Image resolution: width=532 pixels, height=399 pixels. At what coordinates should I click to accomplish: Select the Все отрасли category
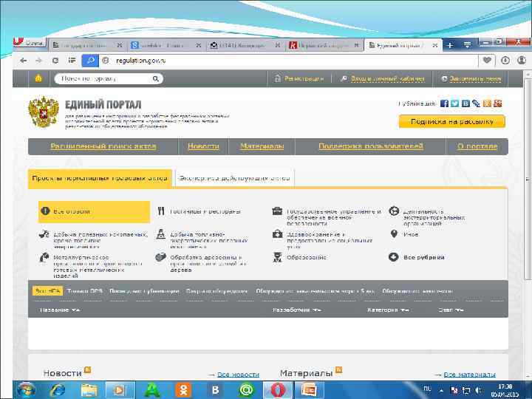94,212
